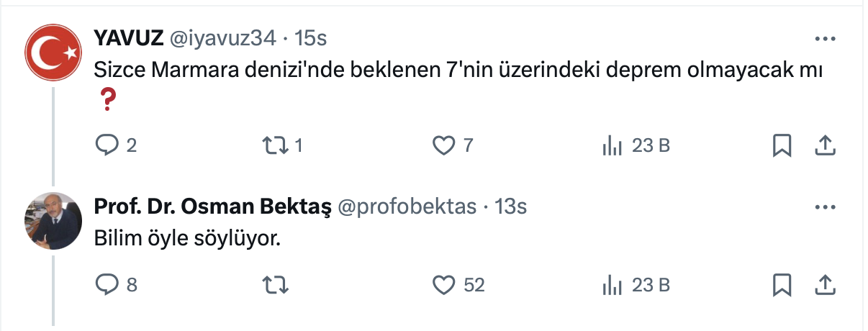Open more options on Osman Bektaş's tweet

click(824, 207)
